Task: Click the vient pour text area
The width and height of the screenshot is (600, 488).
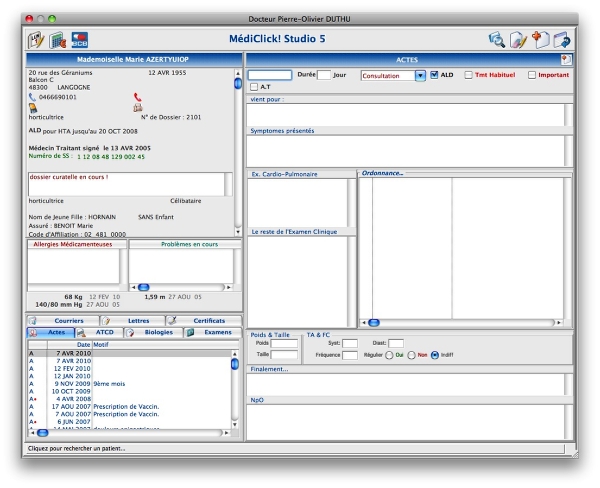Action: 405,114
